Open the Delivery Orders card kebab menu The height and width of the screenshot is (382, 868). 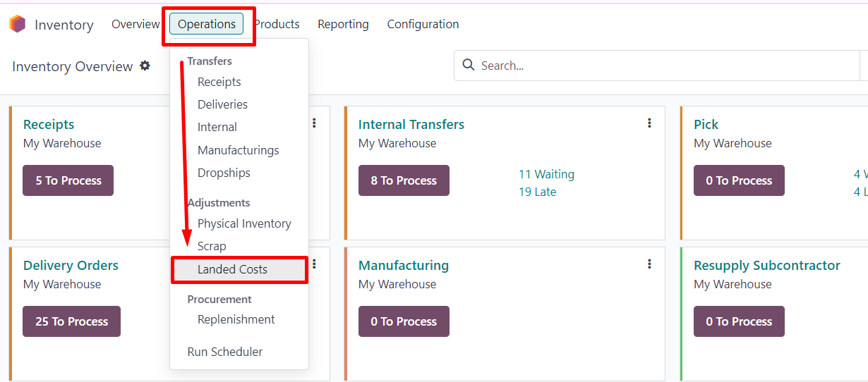coord(314,264)
